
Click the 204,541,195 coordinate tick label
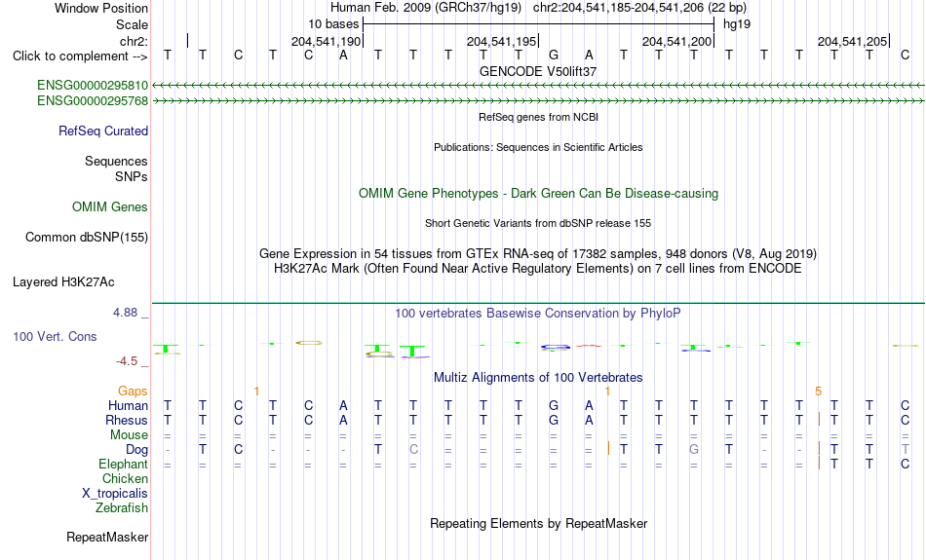click(x=501, y=41)
